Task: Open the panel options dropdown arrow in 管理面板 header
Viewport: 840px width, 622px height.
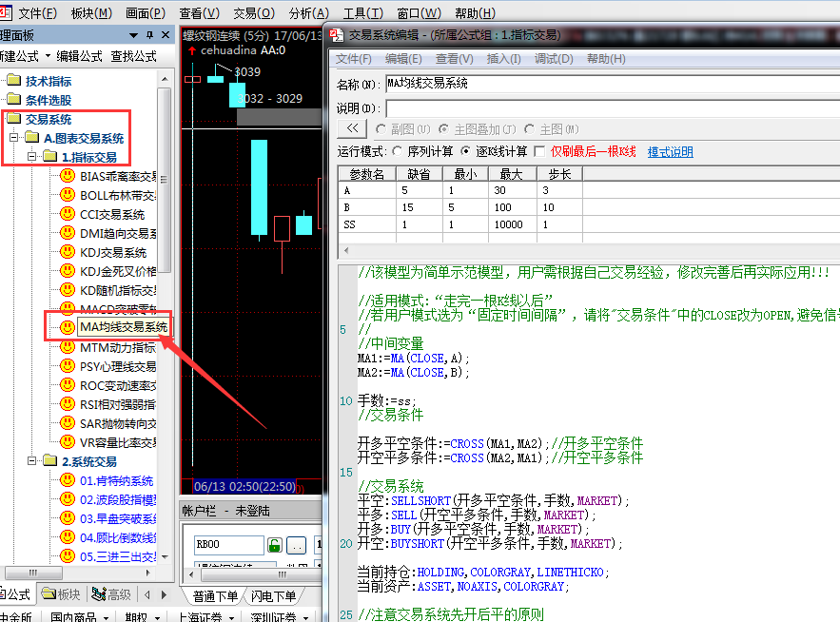Action: point(133,35)
